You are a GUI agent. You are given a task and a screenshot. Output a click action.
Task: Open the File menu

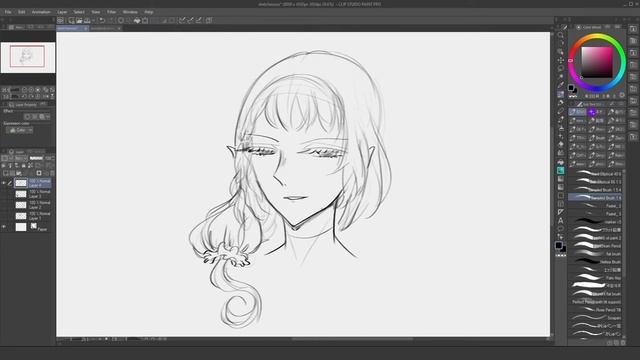click(8, 12)
